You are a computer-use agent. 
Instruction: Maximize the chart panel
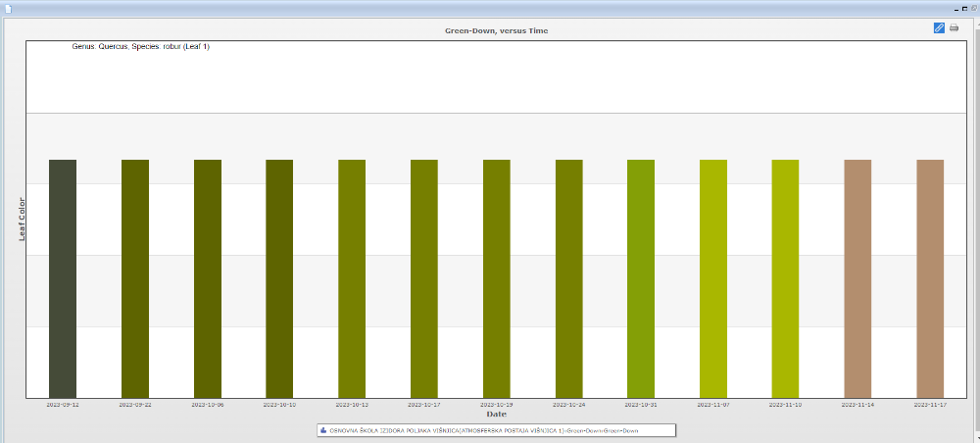point(963,7)
